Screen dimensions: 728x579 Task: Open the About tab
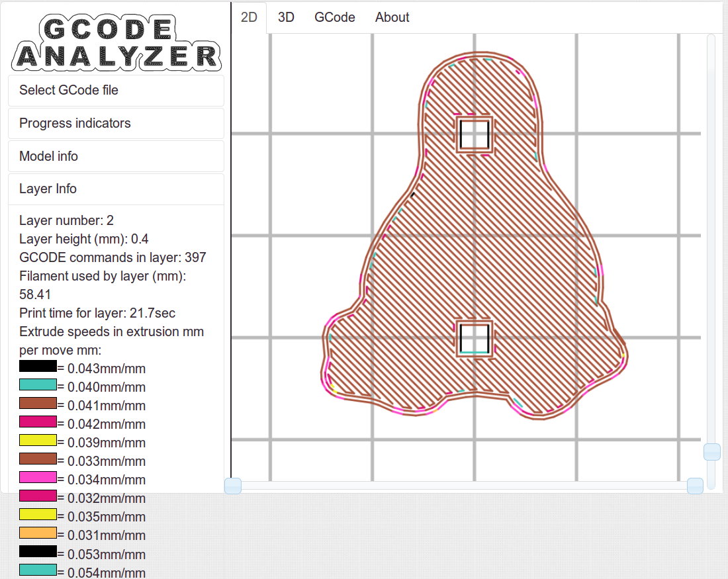(x=392, y=17)
